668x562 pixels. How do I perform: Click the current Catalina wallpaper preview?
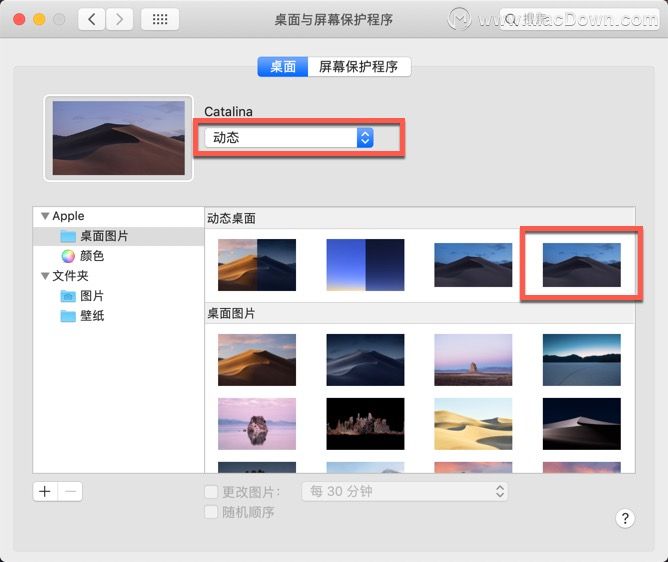[x=118, y=138]
